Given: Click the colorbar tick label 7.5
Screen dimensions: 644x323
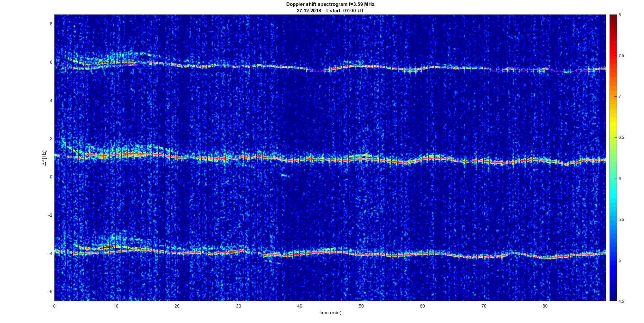Looking at the screenshot, I should tap(621, 56).
